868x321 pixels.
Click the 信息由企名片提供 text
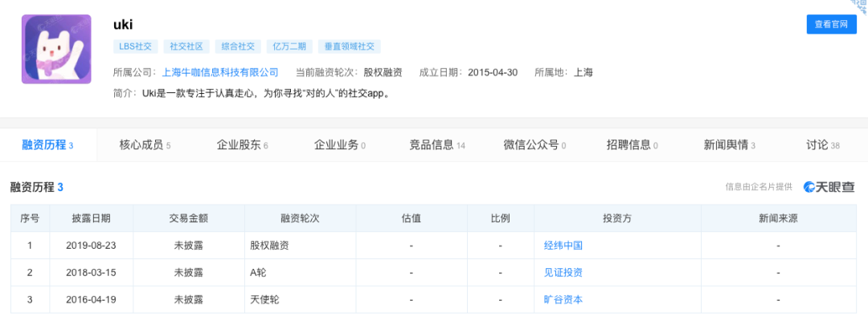[759, 187]
